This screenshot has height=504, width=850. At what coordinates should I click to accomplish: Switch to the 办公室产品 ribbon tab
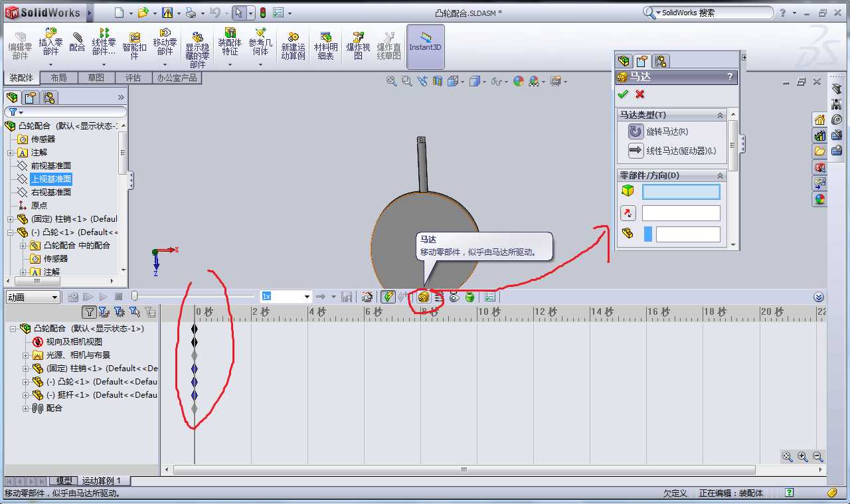click(x=177, y=78)
